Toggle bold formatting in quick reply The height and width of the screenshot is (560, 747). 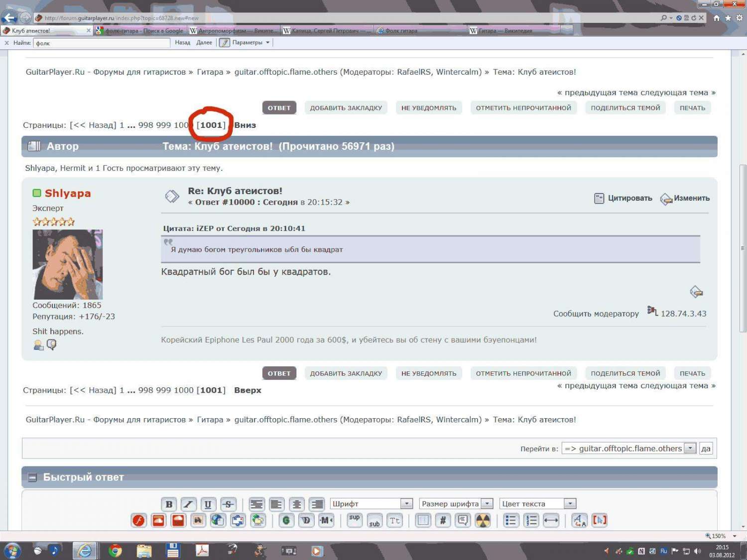pos(169,504)
